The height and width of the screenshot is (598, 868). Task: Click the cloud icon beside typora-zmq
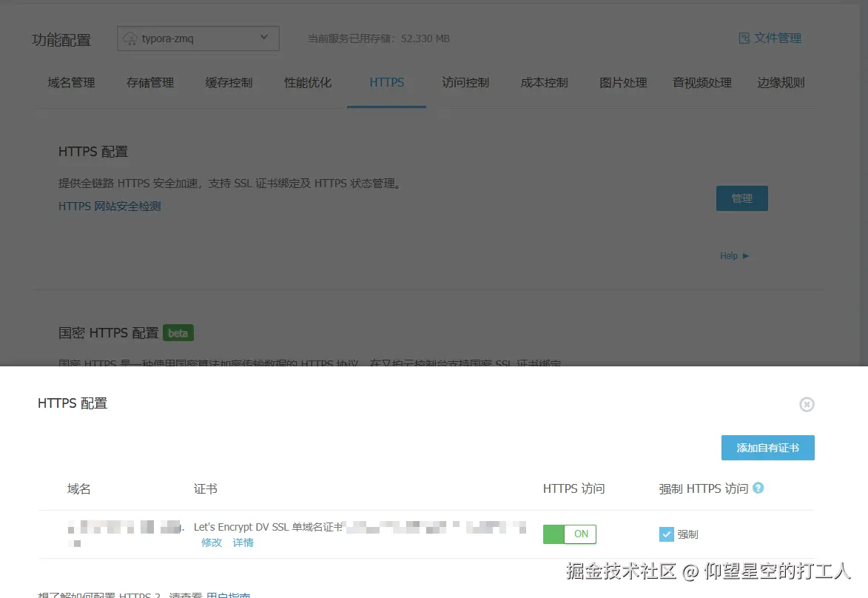point(129,38)
